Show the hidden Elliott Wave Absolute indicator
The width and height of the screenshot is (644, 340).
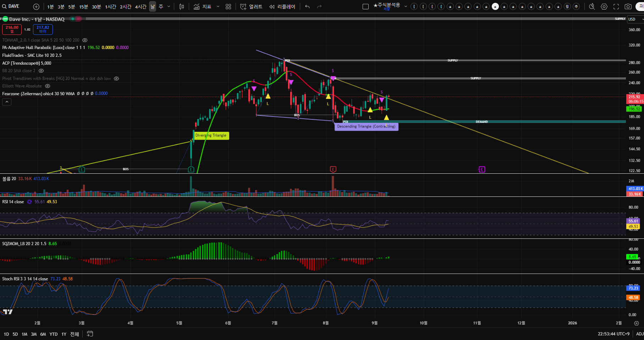pos(48,86)
